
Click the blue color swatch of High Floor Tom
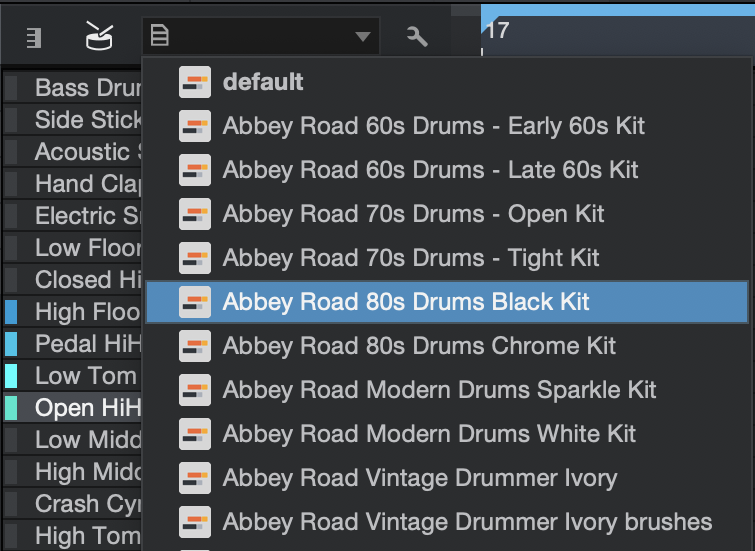pos(11,312)
